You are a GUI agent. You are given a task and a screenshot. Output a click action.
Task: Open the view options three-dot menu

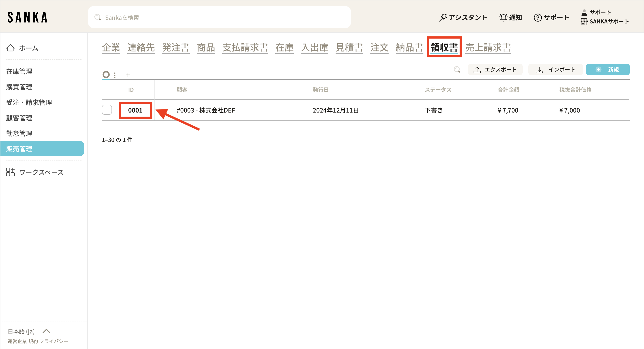click(115, 75)
